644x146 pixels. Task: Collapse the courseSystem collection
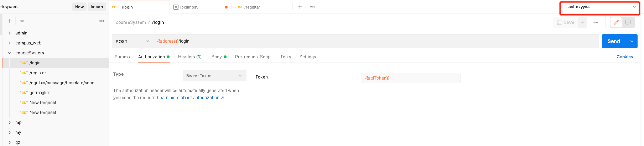coord(10,53)
